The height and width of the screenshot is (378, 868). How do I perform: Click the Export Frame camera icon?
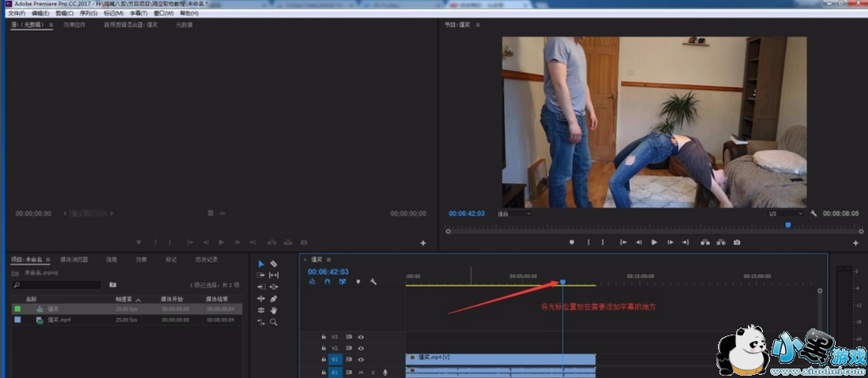click(x=736, y=242)
